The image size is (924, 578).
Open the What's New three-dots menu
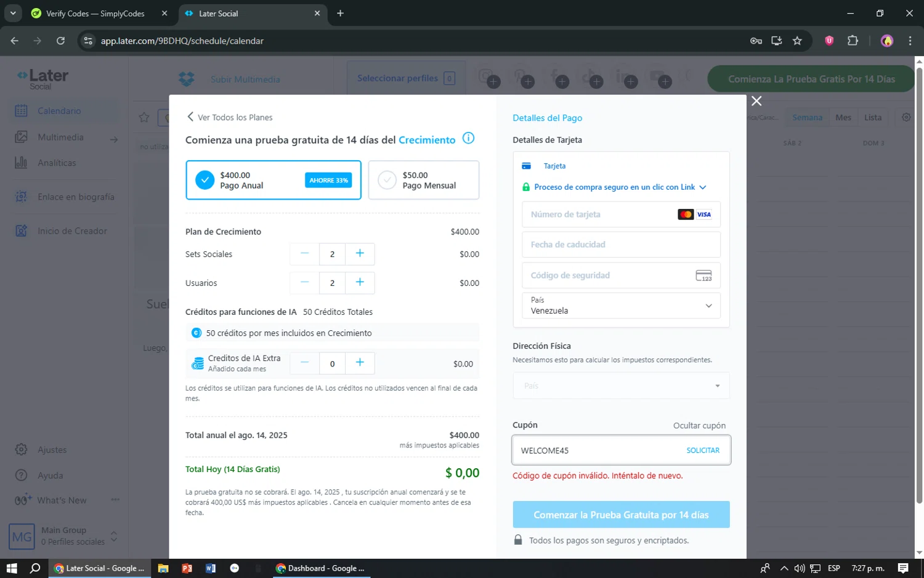115,500
